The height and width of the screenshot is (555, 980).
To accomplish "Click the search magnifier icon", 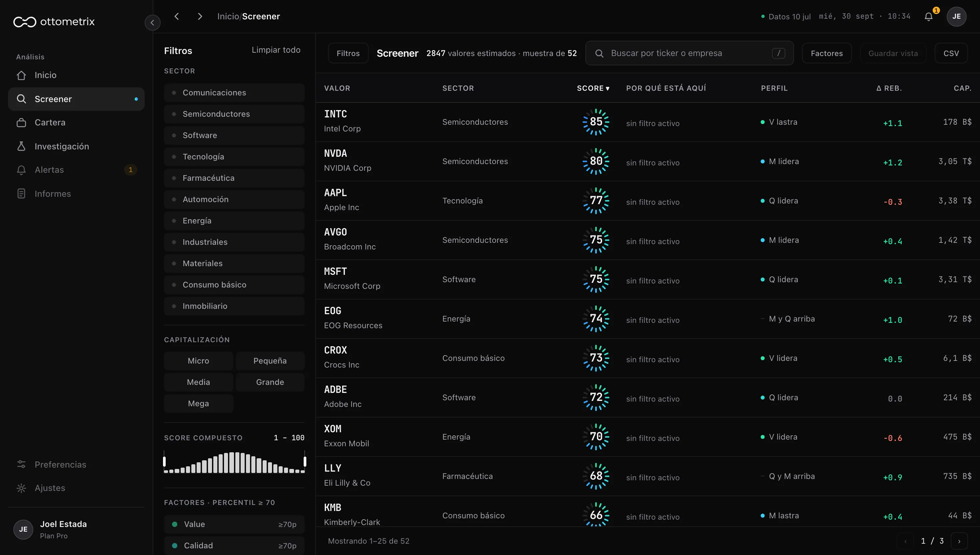I will click(599, 53).
